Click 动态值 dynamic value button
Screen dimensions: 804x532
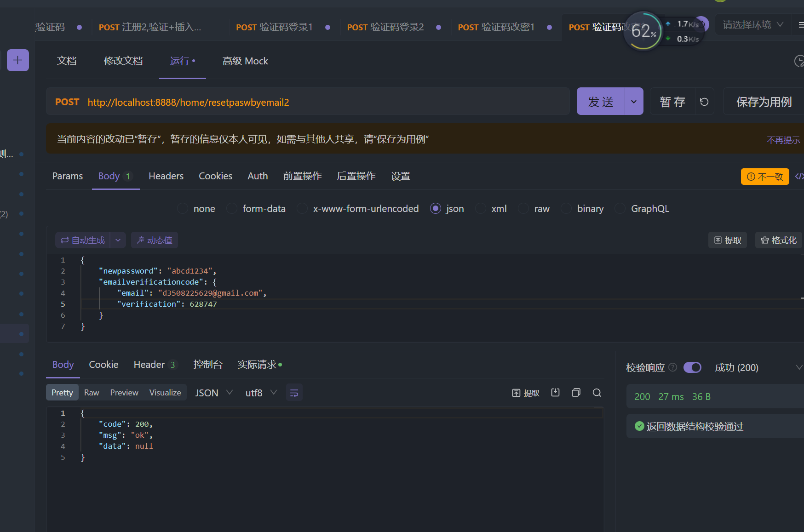pos(155,240)
